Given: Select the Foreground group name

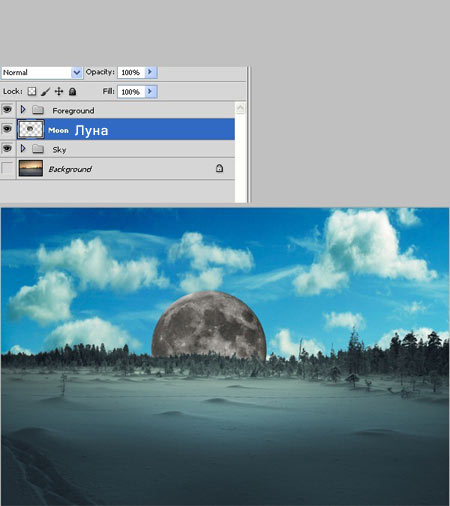Looking at the screenshot, I should click(x=73, y=111).
